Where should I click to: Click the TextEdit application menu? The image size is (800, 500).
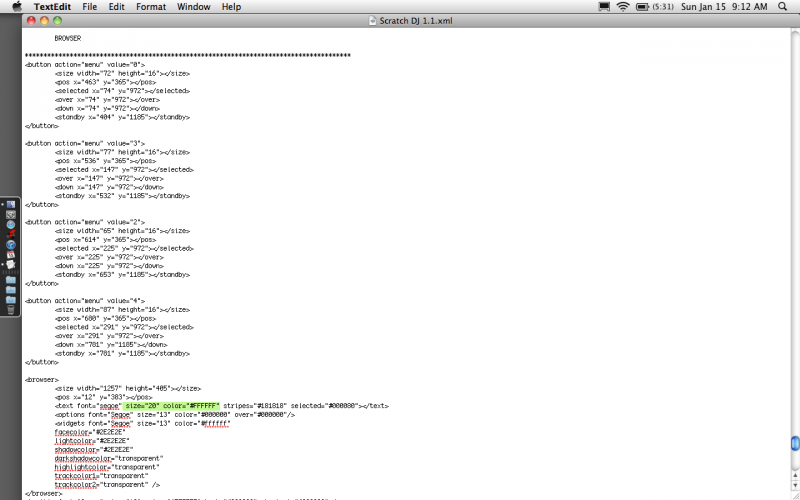53,7
